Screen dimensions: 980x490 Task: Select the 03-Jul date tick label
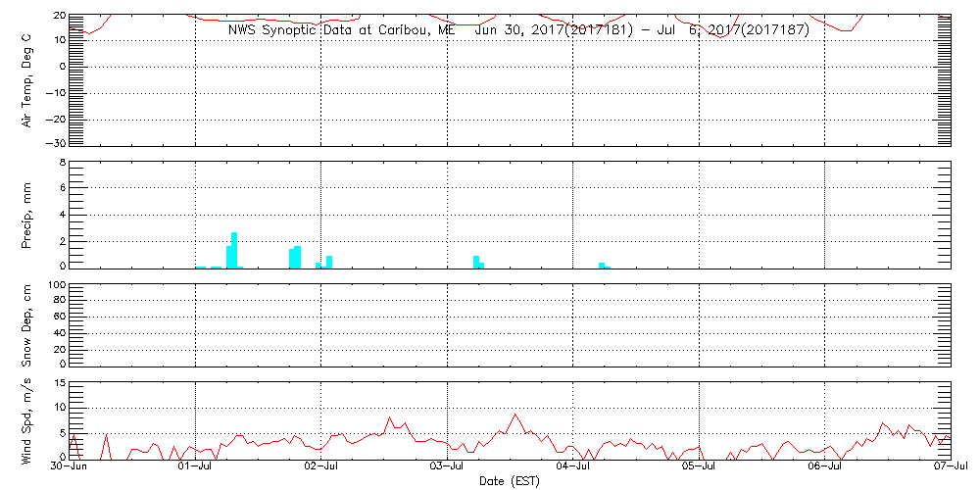447,467
